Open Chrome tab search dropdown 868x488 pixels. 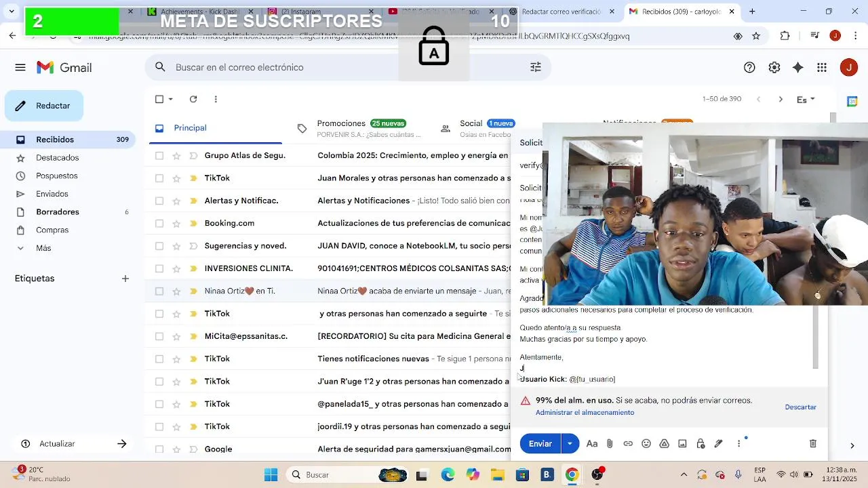[12, 12]
